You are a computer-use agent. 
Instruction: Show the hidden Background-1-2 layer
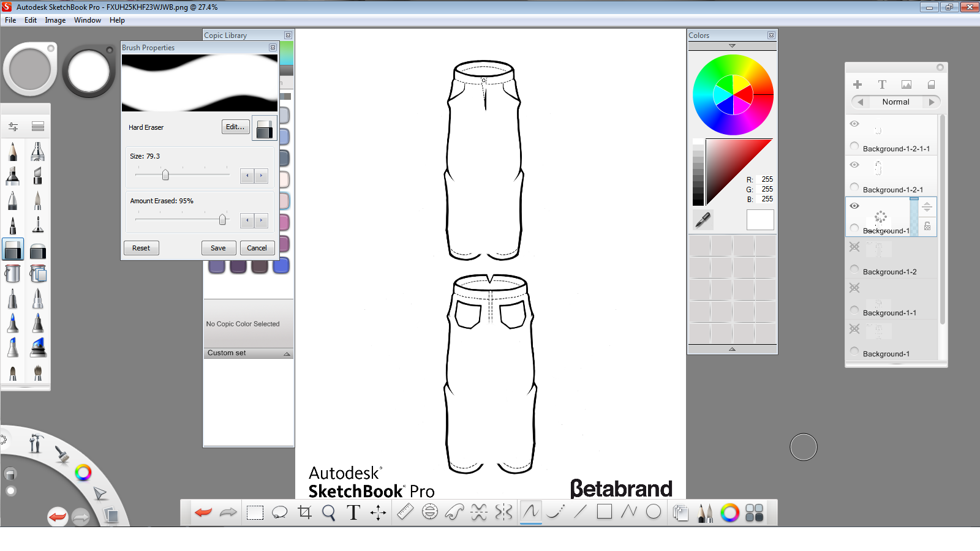pos(854,247)
